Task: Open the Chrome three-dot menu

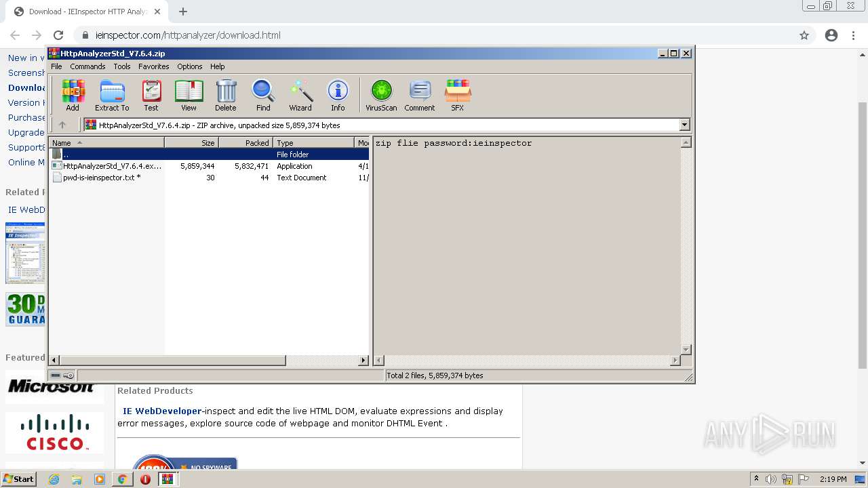Action: [x=854, y=35]
